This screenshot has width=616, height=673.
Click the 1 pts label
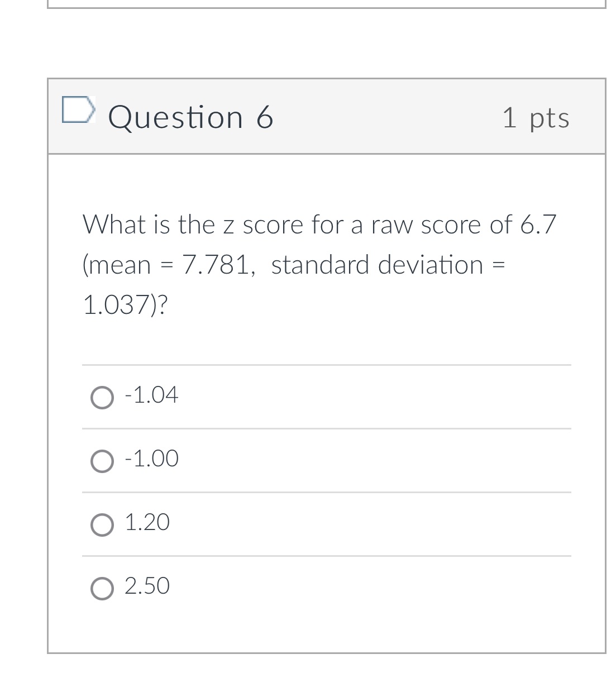[537, 117]
